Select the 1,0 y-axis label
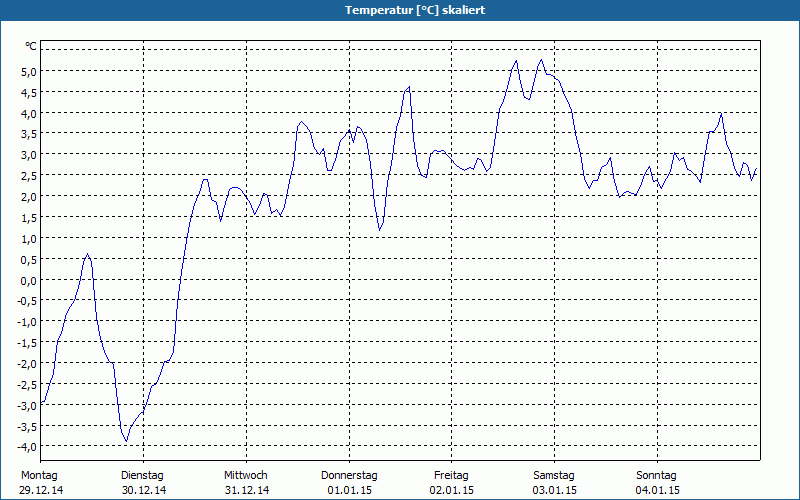This screenshot has height=500, width=800. pyautogui.click(x=29, y=239)
